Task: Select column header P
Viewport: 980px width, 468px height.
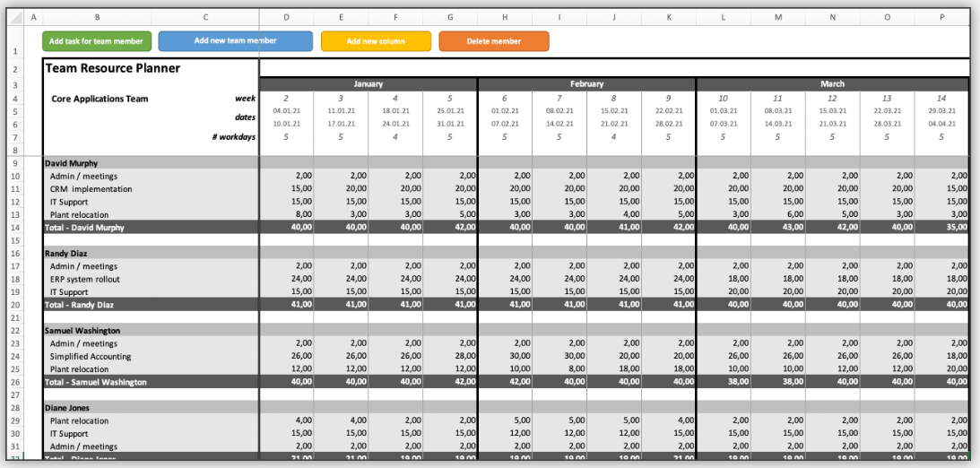Action: point(941,18)
